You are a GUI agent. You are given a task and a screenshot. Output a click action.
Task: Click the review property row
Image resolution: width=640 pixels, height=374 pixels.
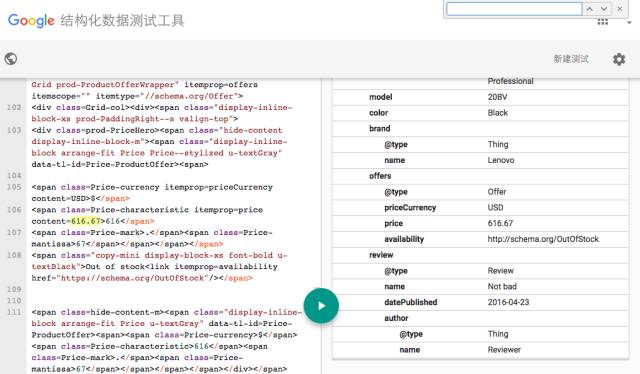(x=480, y=255)
